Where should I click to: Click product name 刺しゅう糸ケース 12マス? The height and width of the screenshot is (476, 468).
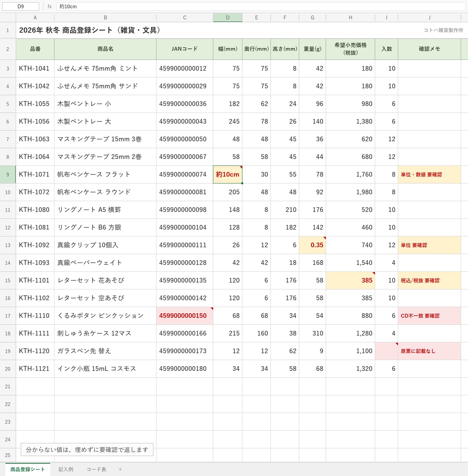[x=105, y=334]
